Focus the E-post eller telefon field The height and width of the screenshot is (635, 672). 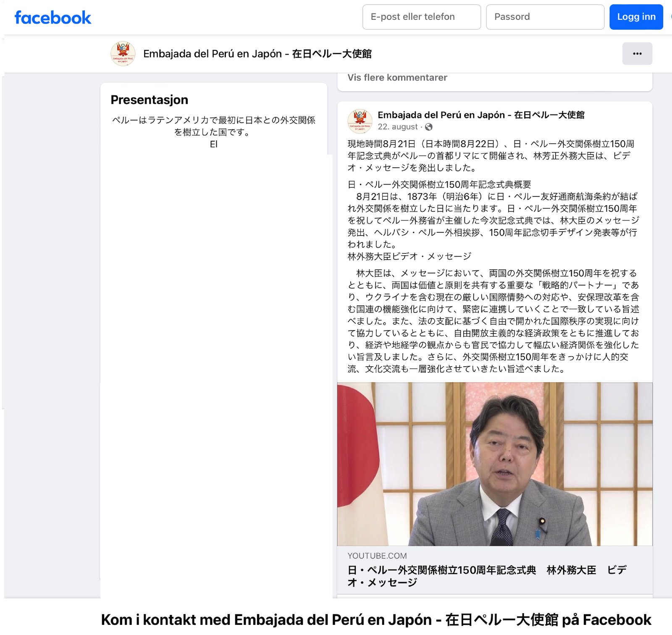pyautogui.click(x=421, y=17)
